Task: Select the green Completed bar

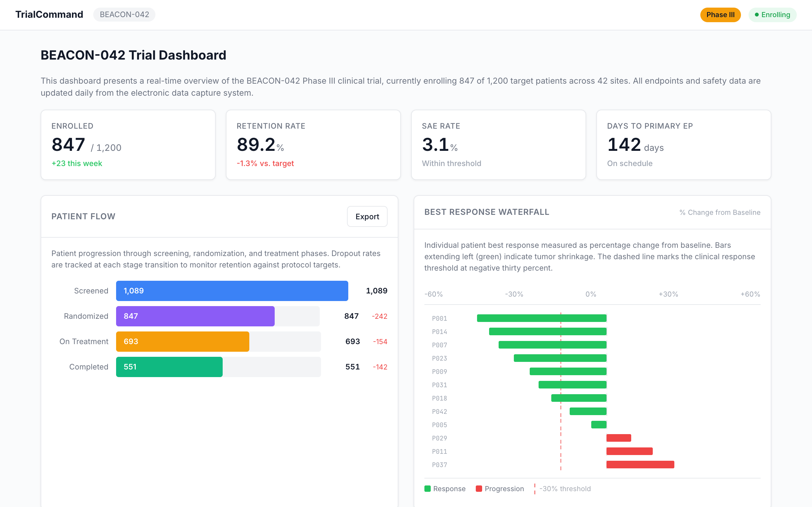Action: point(169,367)
